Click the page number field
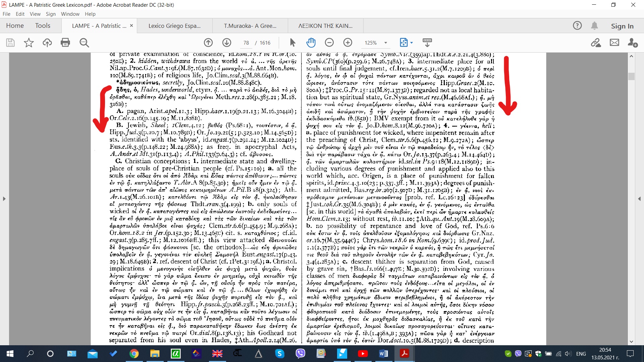 pyautogui.click(x=246, y=43)
